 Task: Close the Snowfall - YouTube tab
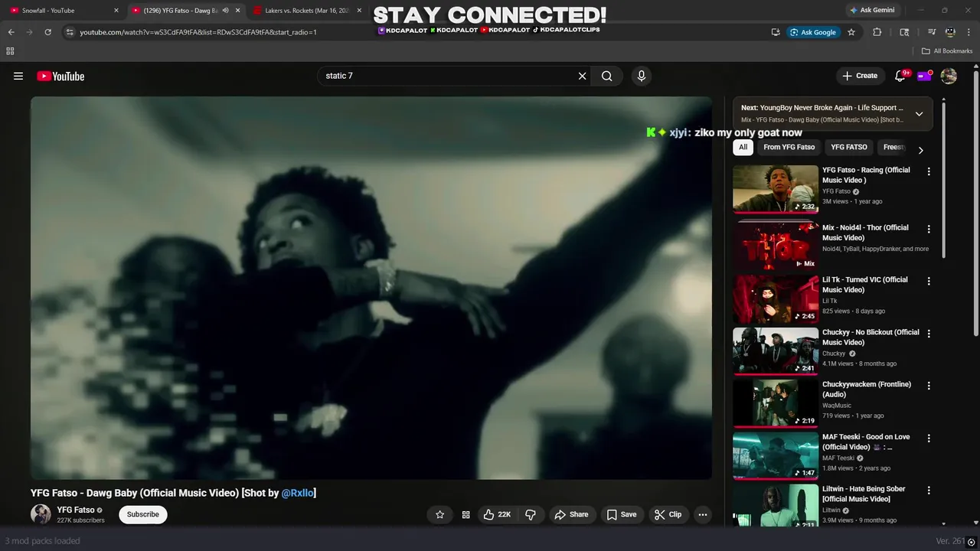point(116,11)
